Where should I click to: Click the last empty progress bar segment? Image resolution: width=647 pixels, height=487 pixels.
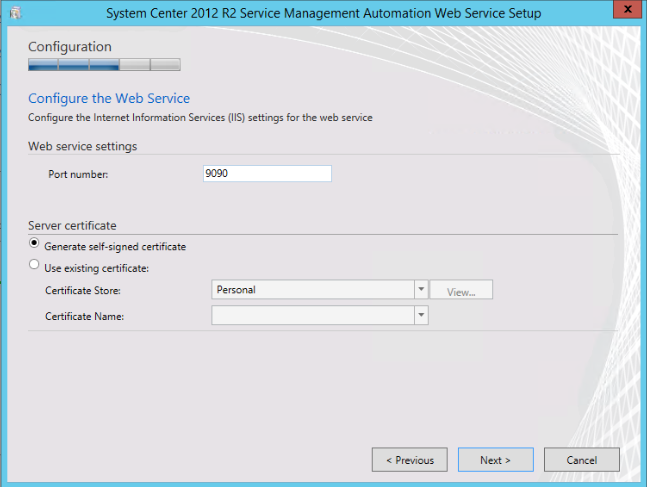click(166, 65)
